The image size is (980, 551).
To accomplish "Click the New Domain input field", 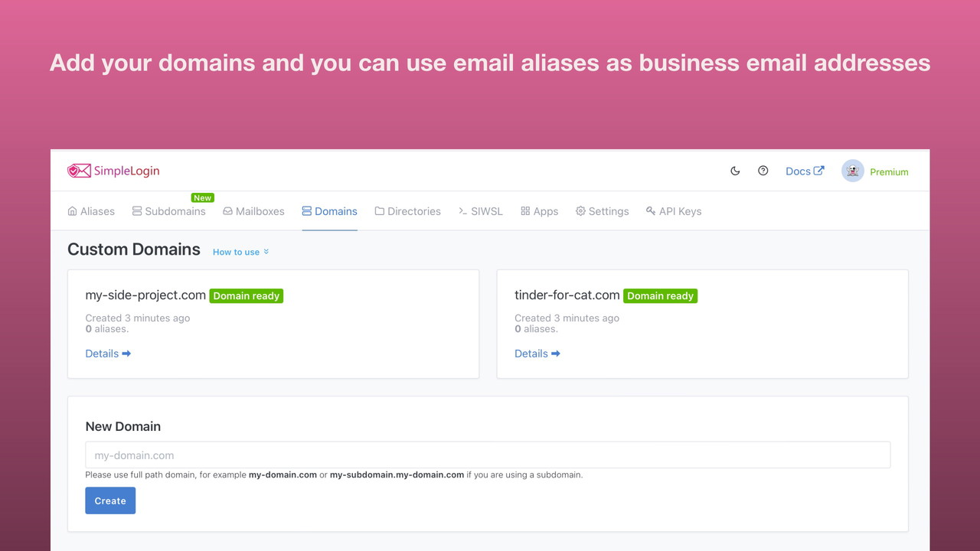I will (488, 455).
